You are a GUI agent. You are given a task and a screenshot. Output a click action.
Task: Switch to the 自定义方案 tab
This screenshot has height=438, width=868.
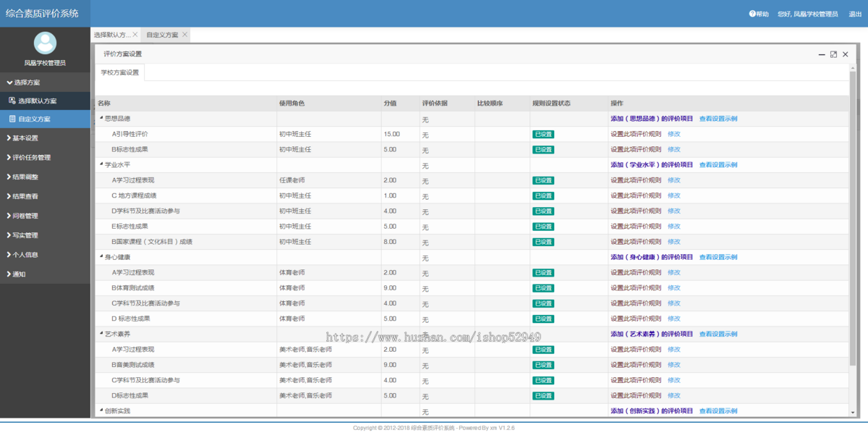click(162, 35)
